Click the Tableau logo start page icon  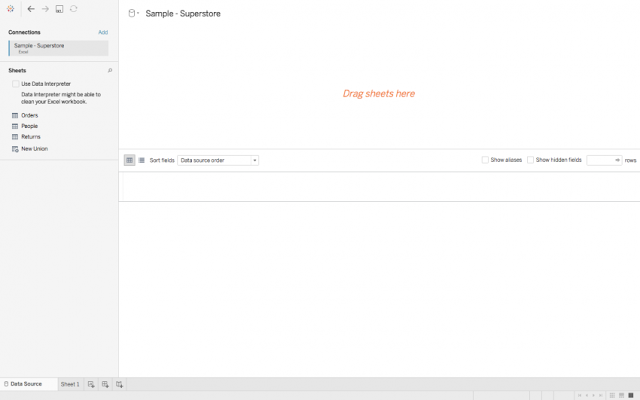coord(11,9)
